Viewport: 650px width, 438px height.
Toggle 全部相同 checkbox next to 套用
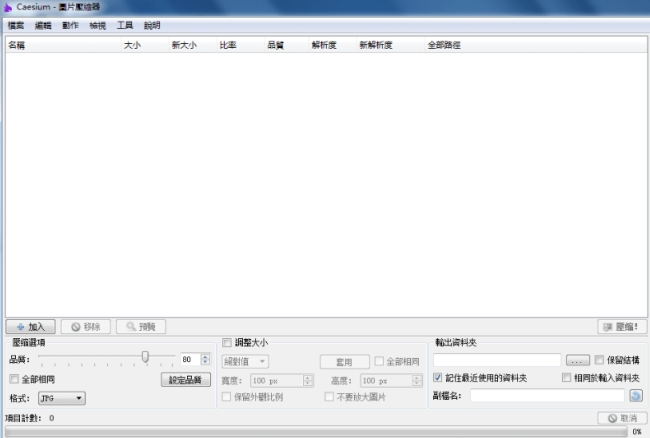click(379, 361)
